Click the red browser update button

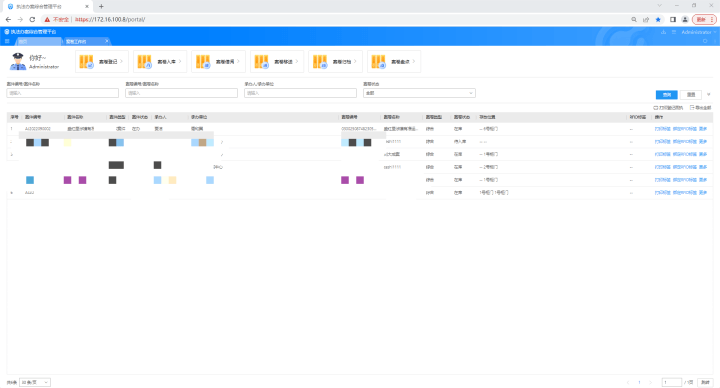pos(704,19)
